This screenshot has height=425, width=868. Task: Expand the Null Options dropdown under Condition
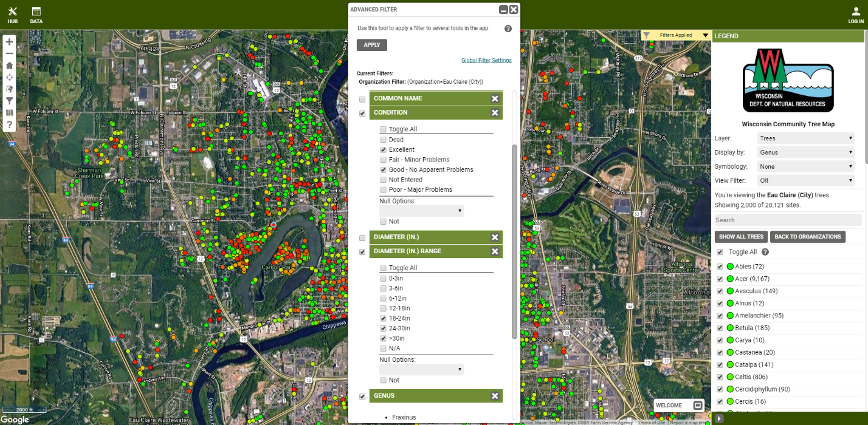pos(421,211)
